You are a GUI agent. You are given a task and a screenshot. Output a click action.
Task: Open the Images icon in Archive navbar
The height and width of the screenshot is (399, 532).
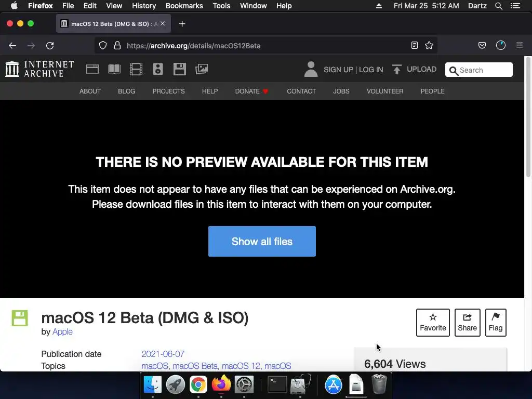point(202,69)
